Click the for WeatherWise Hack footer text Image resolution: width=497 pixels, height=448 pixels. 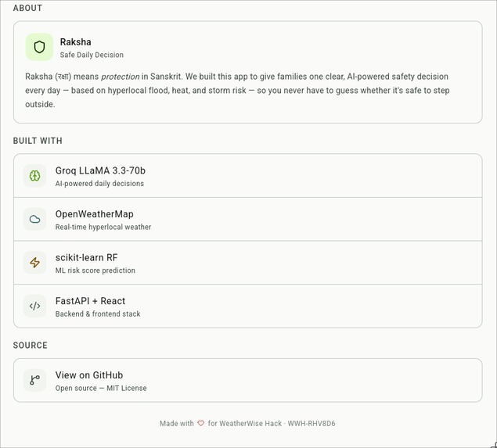pos(245,423)
